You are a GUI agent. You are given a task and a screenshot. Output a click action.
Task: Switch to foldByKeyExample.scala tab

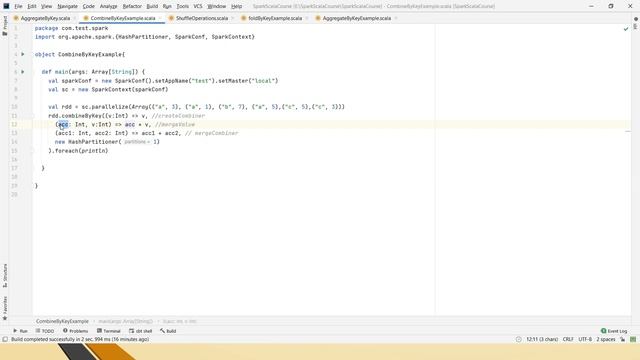(275, 18)
